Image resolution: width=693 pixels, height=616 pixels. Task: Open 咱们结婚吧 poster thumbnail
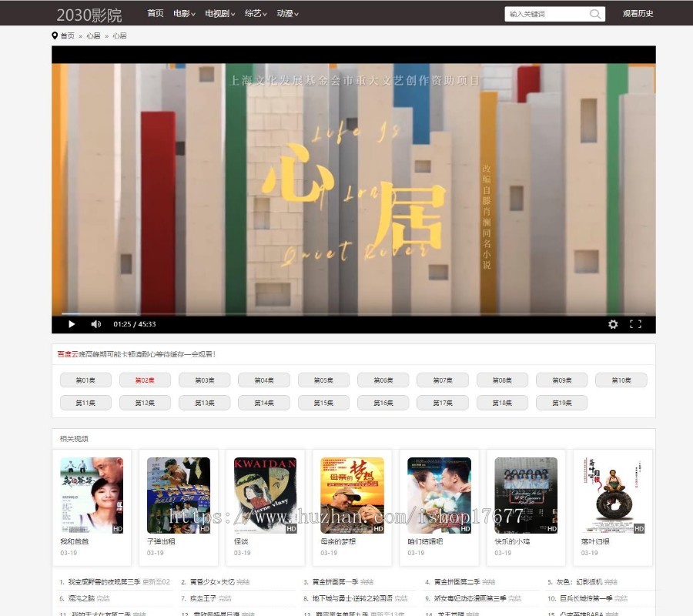(439, 495)
